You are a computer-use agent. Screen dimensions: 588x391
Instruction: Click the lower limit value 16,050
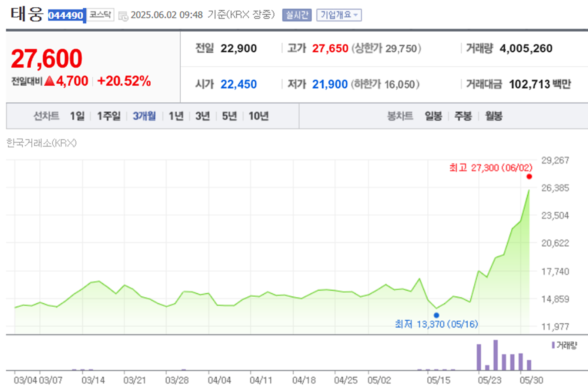pos(400,84)
